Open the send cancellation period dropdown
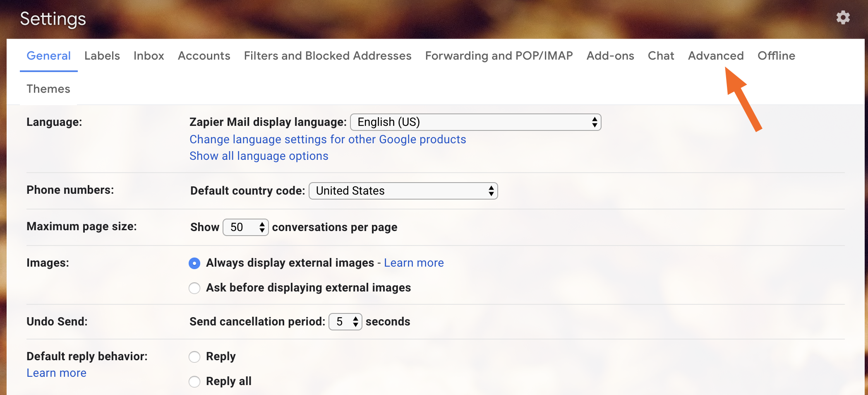Screen dimensions: 868x395 (345, 322)
